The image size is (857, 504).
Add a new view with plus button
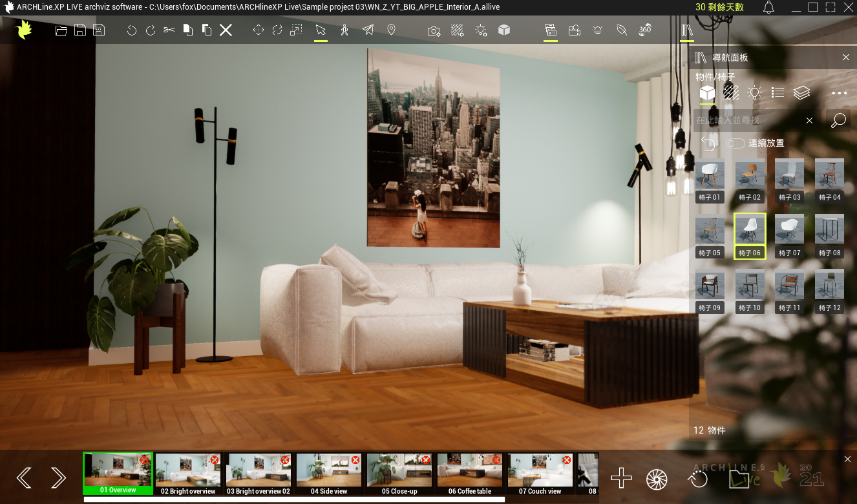[621, 478]
